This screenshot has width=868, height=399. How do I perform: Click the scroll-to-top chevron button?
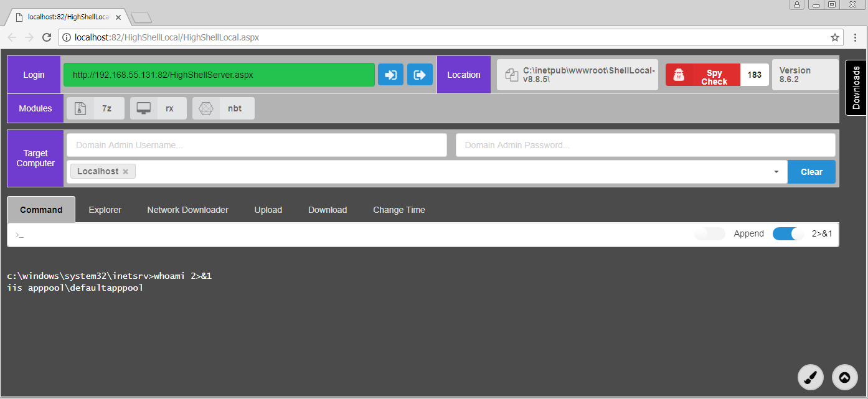pyautogui.click(x=844, y=377)
